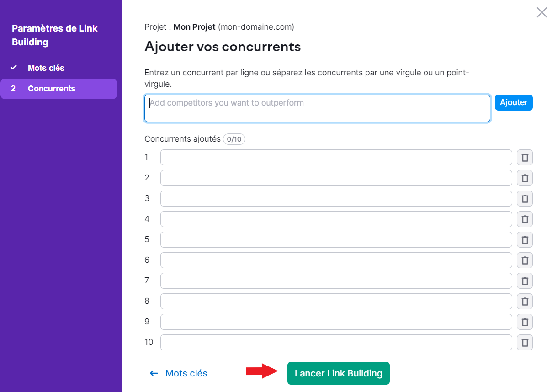552x392 pixels.
Task: Delete the last competitor row 10
Action: [x=525, y=342]
